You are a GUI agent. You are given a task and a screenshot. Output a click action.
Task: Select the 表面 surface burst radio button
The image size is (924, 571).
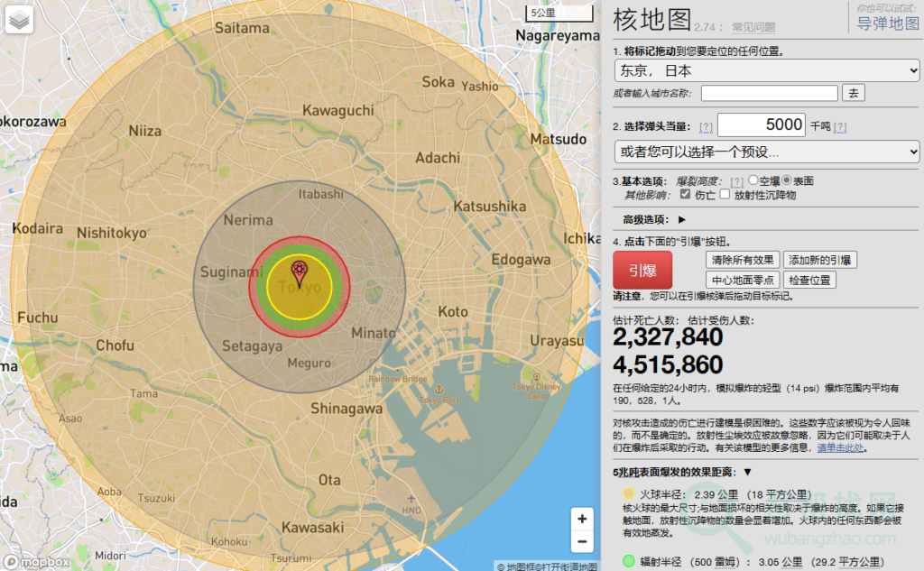click(787, 180)
